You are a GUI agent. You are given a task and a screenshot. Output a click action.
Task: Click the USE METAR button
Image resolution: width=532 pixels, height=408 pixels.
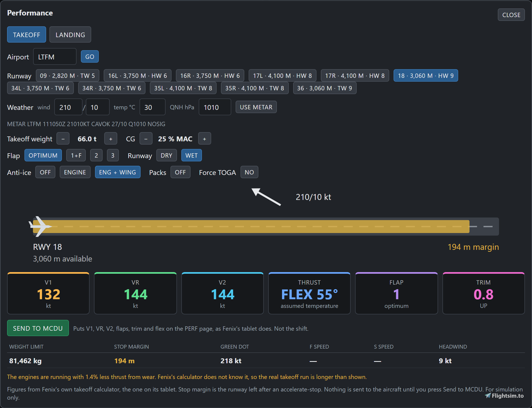point(256,107)
